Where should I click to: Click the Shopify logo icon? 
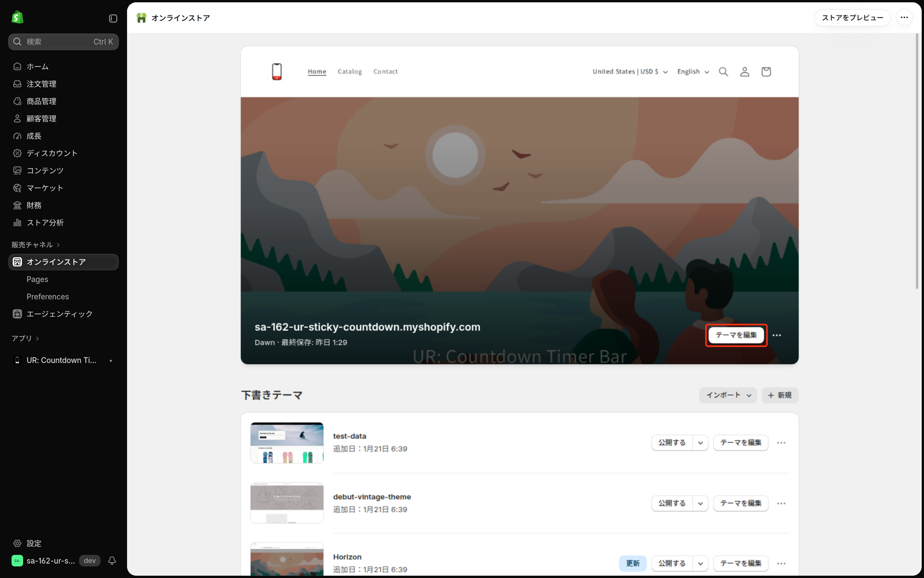(17, 17)
